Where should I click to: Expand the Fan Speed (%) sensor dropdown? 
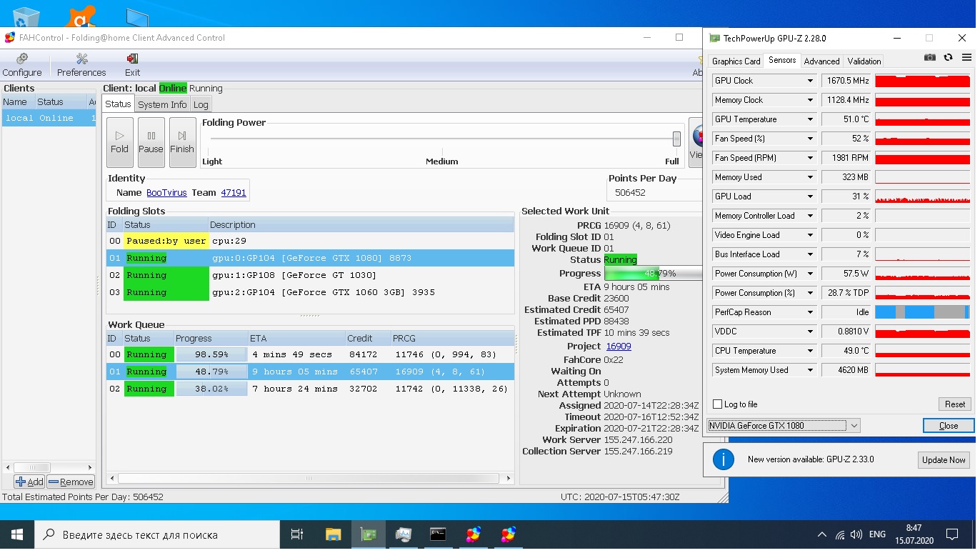pyautogui.click(x=810, y=139)
